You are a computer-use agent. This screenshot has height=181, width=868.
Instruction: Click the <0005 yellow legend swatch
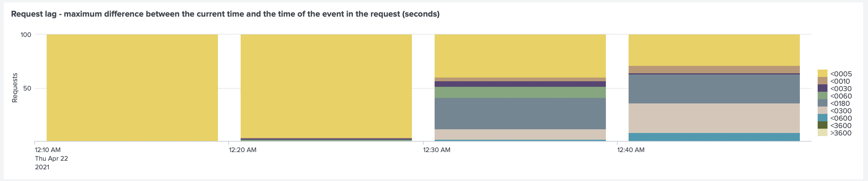coord(822,73)
